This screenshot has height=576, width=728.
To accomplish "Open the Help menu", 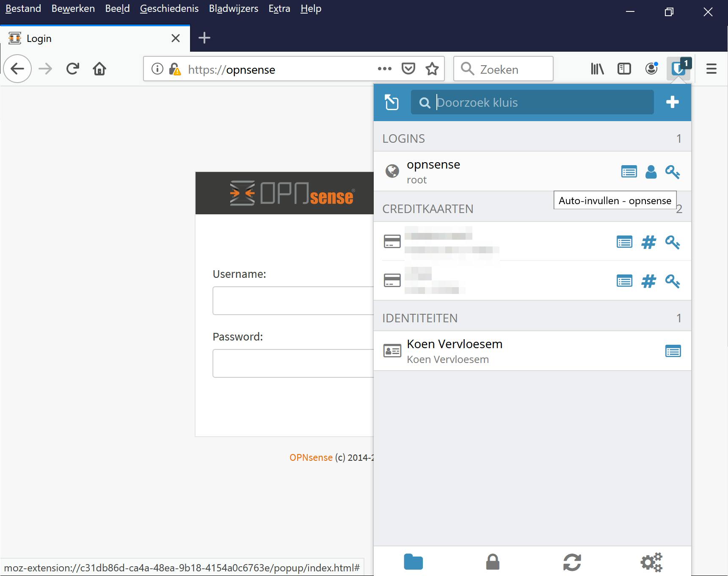I will [311, 8].
